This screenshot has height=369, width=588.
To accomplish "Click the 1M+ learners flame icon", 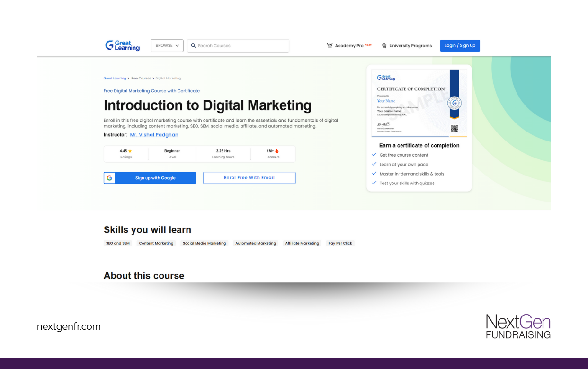I will click(277, 151).
